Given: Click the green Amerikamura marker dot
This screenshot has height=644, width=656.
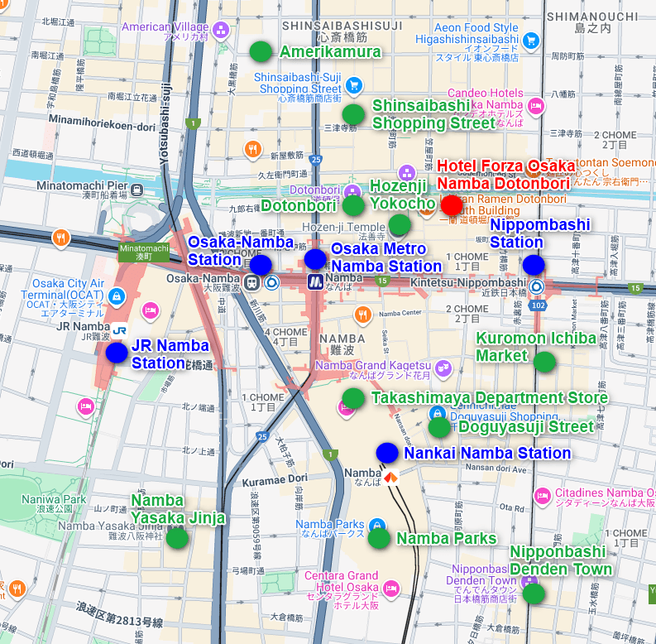Looking at the screenshot, I should click(261, 51).
